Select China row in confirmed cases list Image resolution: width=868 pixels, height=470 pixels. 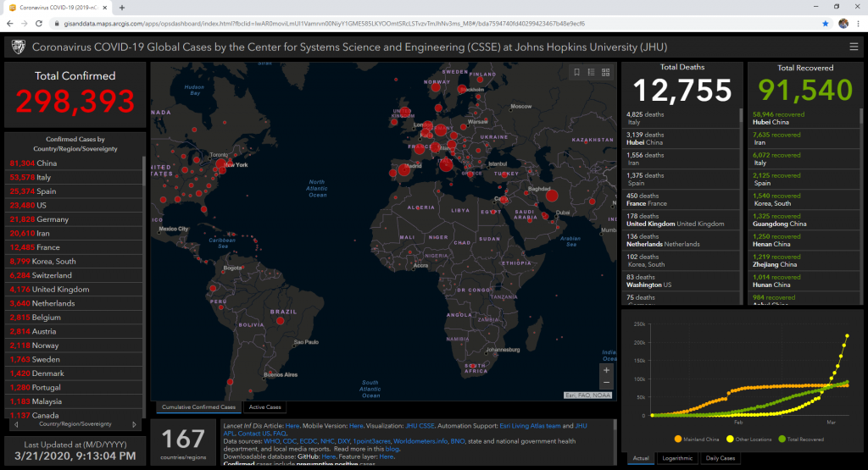(x=75, y=163)
